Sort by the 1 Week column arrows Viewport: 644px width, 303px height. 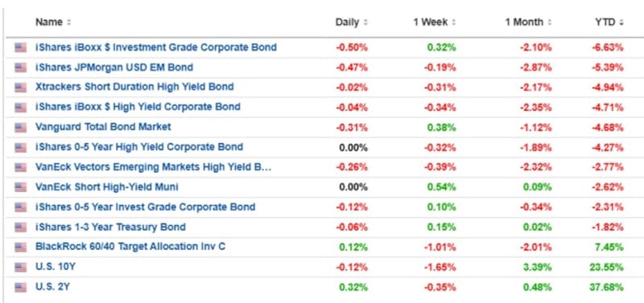pyautogui.click(x=453, y=23)
